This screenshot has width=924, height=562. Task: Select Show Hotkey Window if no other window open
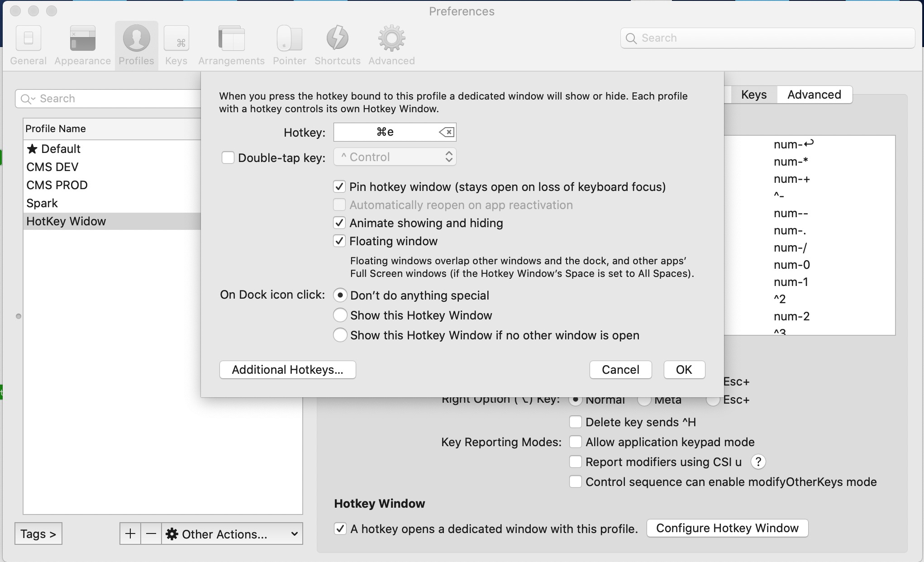(x=340, y=335)
